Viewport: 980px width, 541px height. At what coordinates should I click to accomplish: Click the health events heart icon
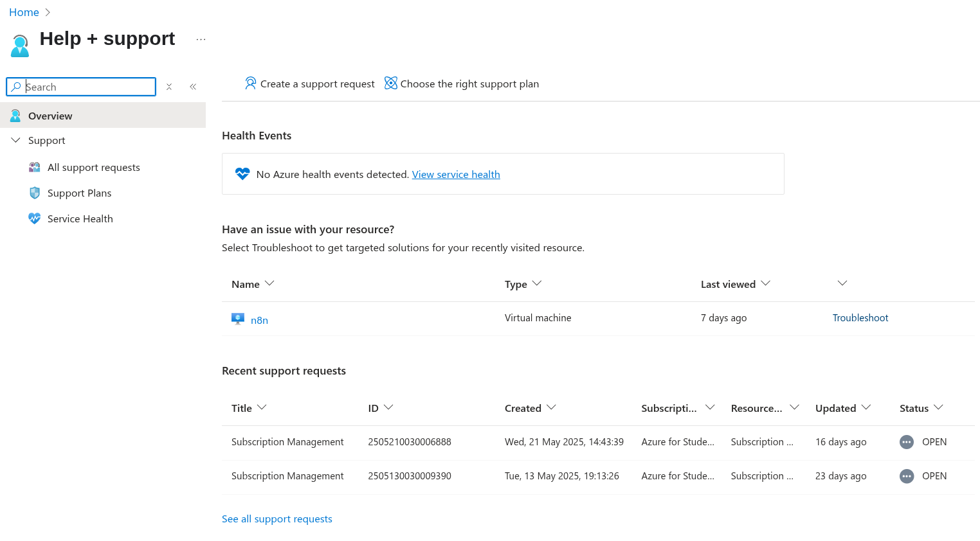click(242, 174)
